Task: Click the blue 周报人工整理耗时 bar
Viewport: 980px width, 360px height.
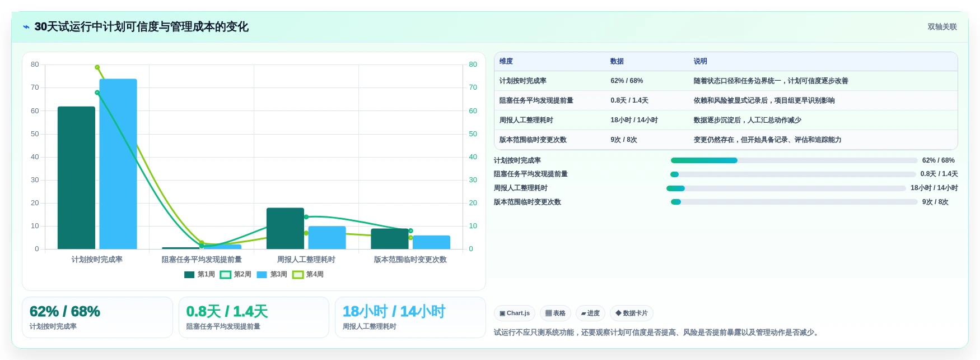Action: point(327,238)
